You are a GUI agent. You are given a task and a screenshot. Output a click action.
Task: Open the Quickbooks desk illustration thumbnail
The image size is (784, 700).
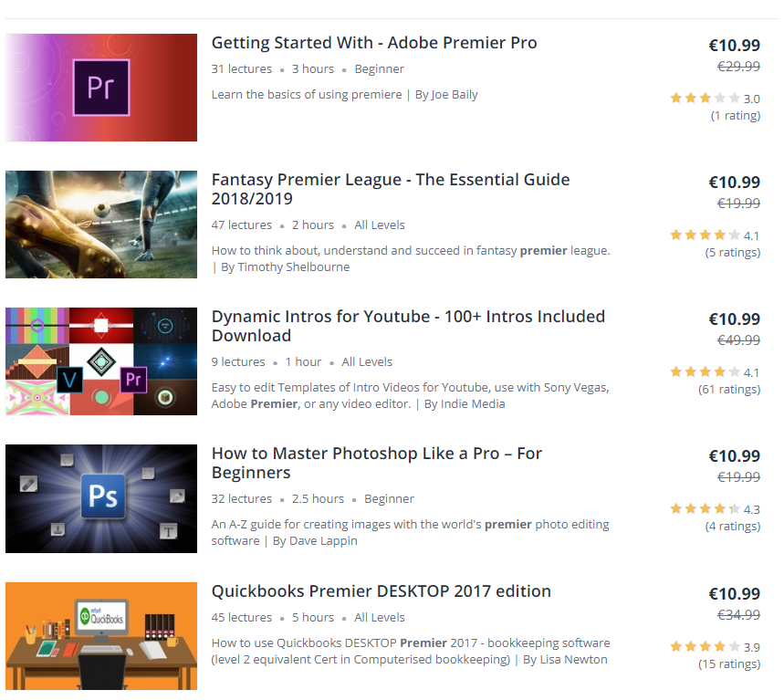click(101, 636)
